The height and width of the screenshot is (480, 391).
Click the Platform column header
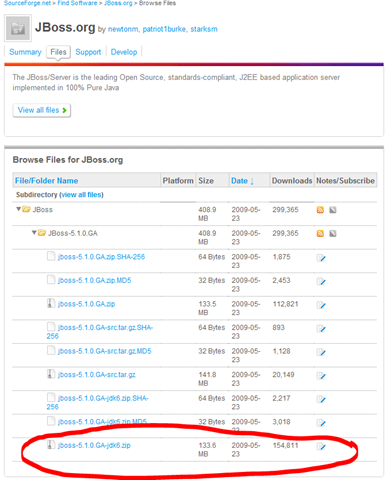[x=178, y=181]
